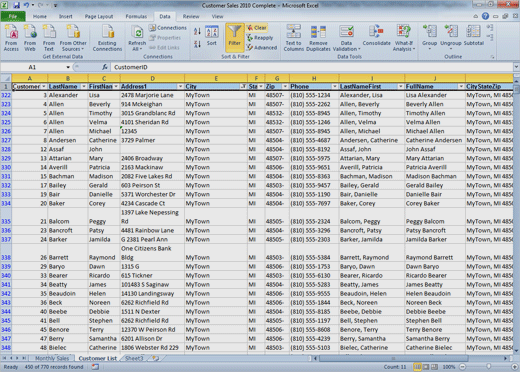Viewport: 520px width, 372px height.
Task: Click the zoom slider
Action: pyautogui.click(x=489, y=367)
